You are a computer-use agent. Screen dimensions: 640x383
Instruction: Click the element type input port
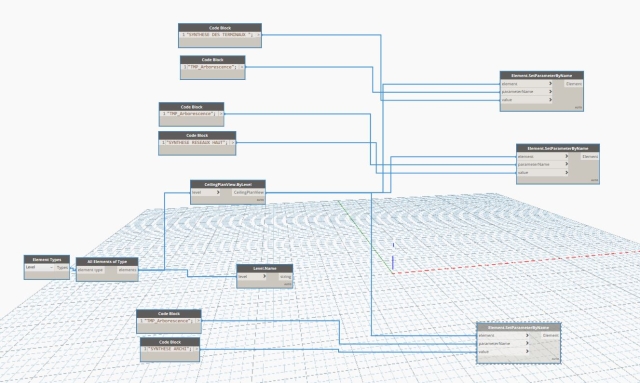[x=91, y=270]
